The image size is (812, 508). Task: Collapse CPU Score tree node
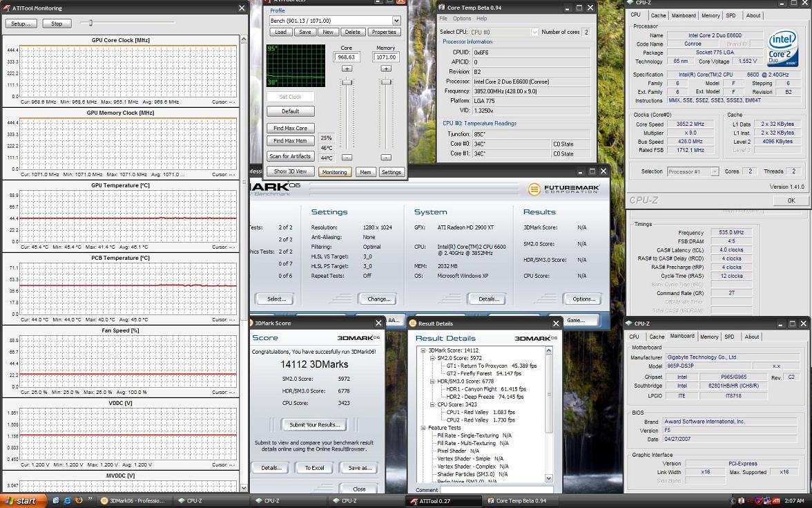click(432, 405)
